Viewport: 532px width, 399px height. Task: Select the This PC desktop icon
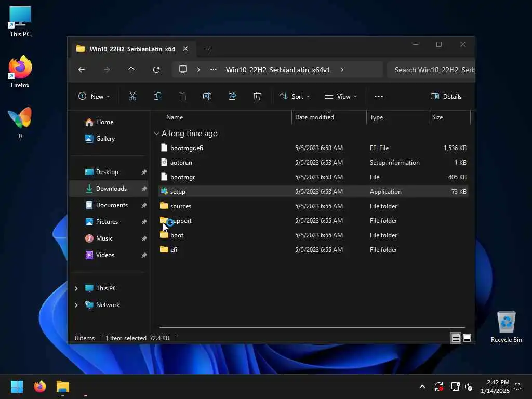(20, 21)
